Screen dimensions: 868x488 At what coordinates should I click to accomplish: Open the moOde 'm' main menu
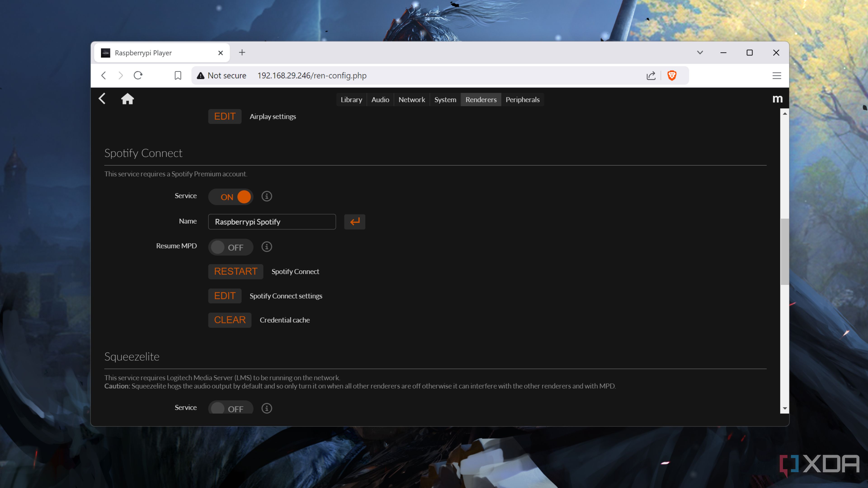coord(777,99)
